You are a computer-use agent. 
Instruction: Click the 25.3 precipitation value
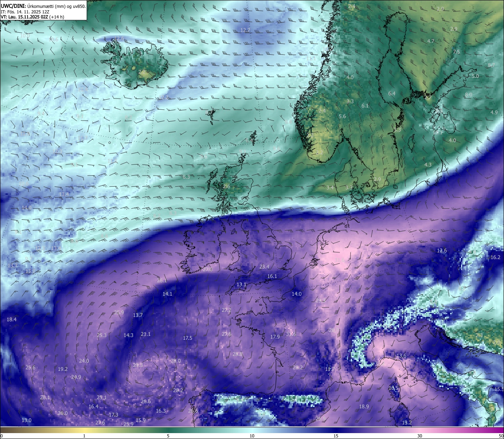coord(102,335)
